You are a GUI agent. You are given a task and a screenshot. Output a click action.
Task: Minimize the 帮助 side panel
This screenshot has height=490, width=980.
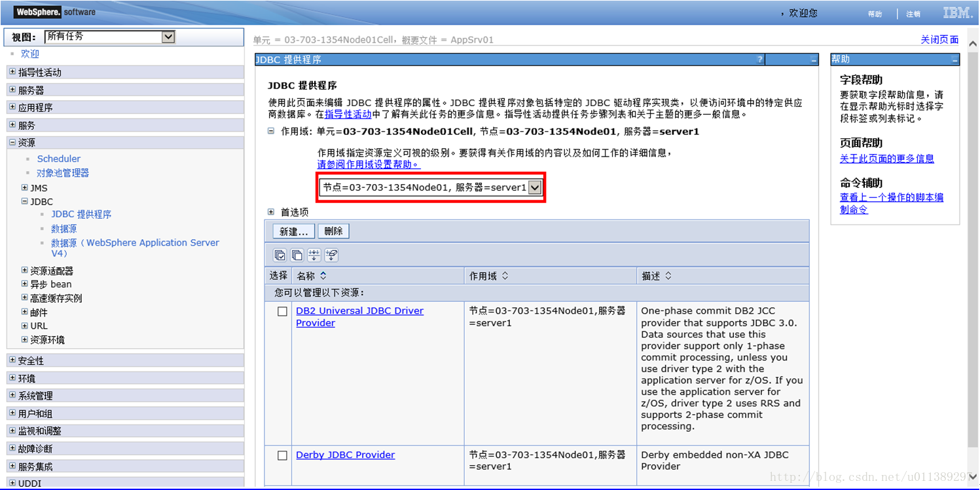[x=955, y=60]
